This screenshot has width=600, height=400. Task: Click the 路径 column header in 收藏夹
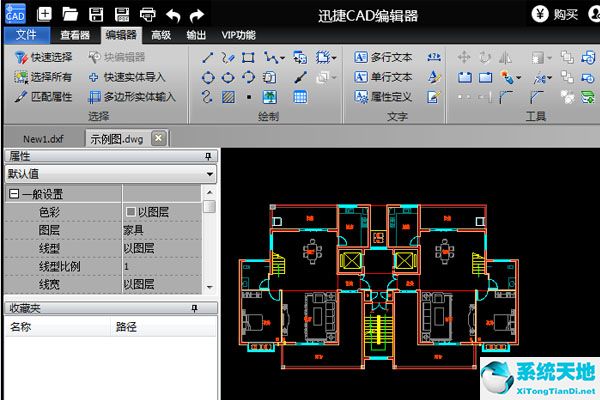(163, 327)
